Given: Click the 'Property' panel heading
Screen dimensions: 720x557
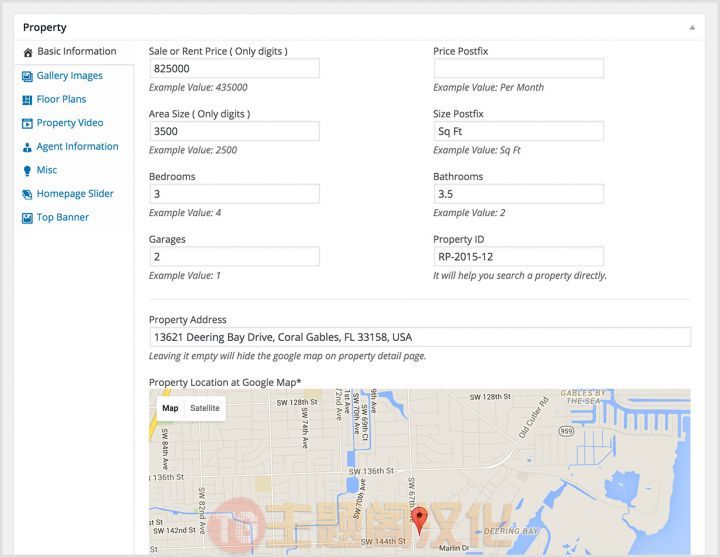Looking at the screenshot, I should click(x=45, y=28).
